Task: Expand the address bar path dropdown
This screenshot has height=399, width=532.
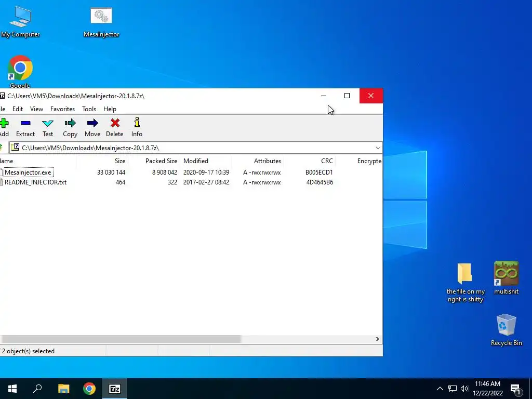Action: (378, 148)
